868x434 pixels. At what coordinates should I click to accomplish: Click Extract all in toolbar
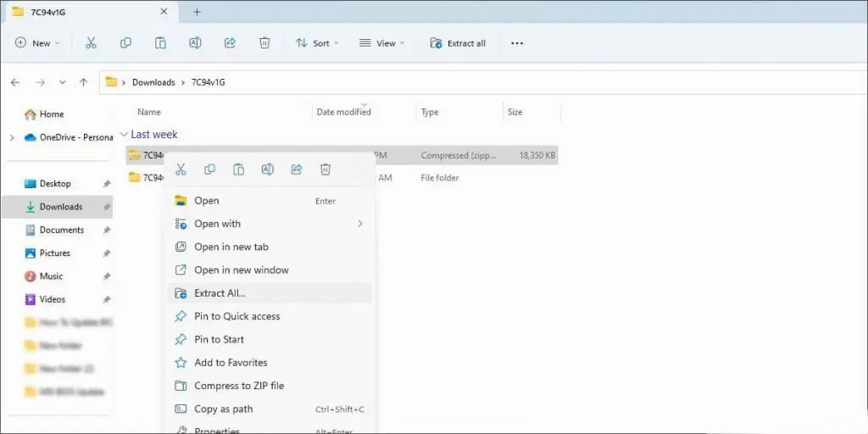458,43
